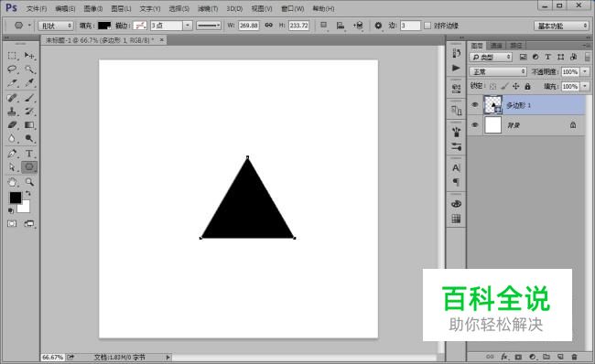Select the Crop tool
This screenshot has width=595, height=364.
click(12, 82)
